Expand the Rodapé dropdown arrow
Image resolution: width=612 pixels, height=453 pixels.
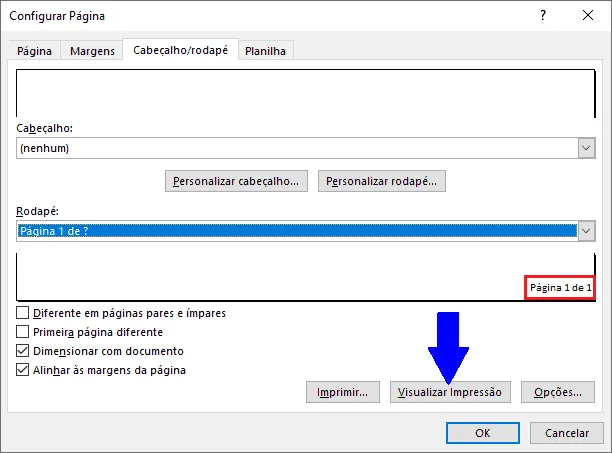(x=586, y=231)
